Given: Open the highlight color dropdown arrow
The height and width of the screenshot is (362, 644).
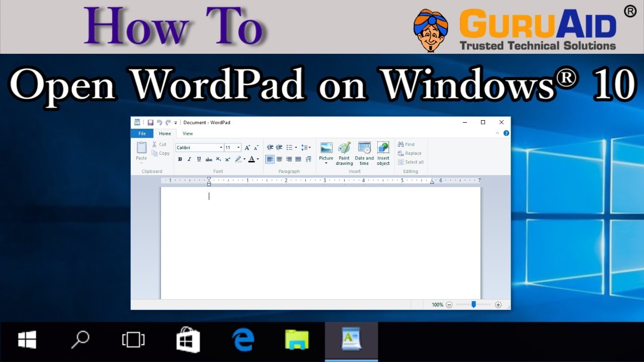Looking at the screenshot, I should pyautogui.click(x=245, y=159).
